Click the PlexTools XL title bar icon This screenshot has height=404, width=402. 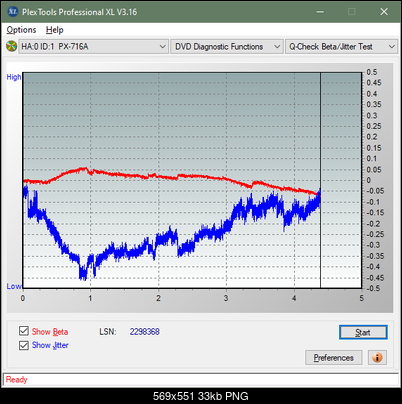pos(12,12)
